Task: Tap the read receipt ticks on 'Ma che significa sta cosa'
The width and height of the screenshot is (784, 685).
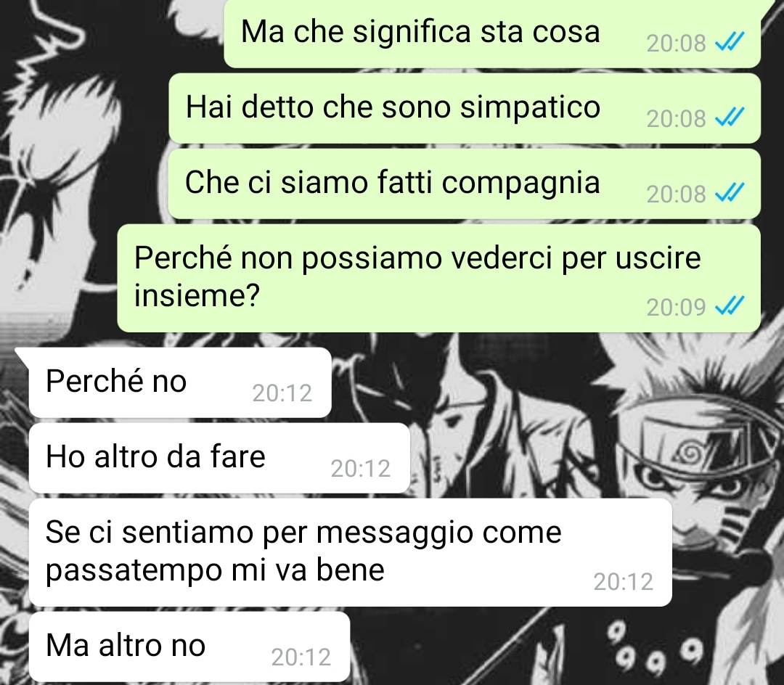Action: pyautogui.click(x=730, y=42)
